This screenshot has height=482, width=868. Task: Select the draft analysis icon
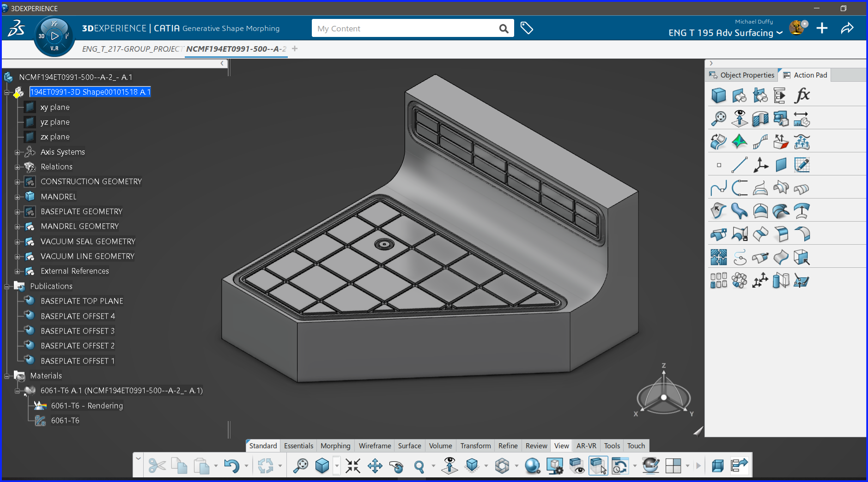(x=781, y=142)
